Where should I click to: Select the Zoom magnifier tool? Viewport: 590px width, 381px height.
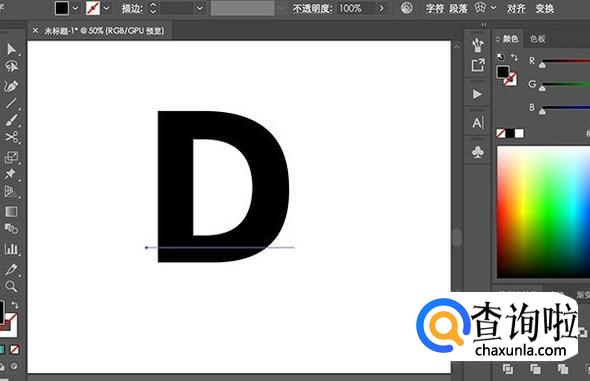(11, 286)
